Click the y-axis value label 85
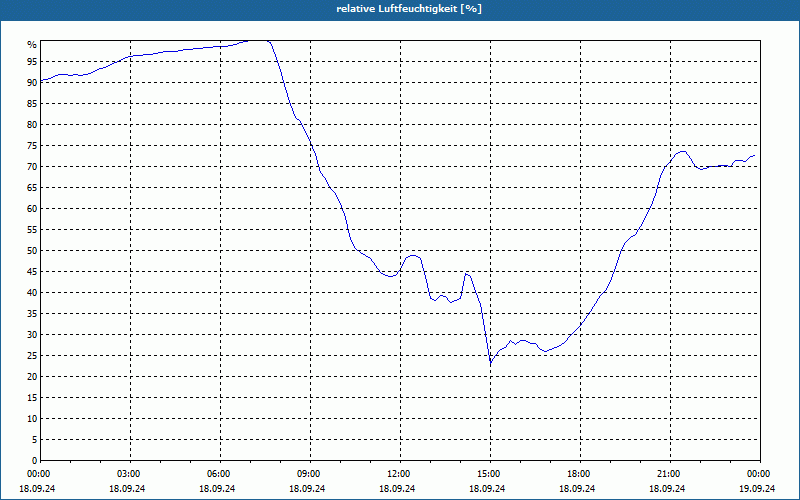Viewport: 800px width, 500px height. pos(32,104)
